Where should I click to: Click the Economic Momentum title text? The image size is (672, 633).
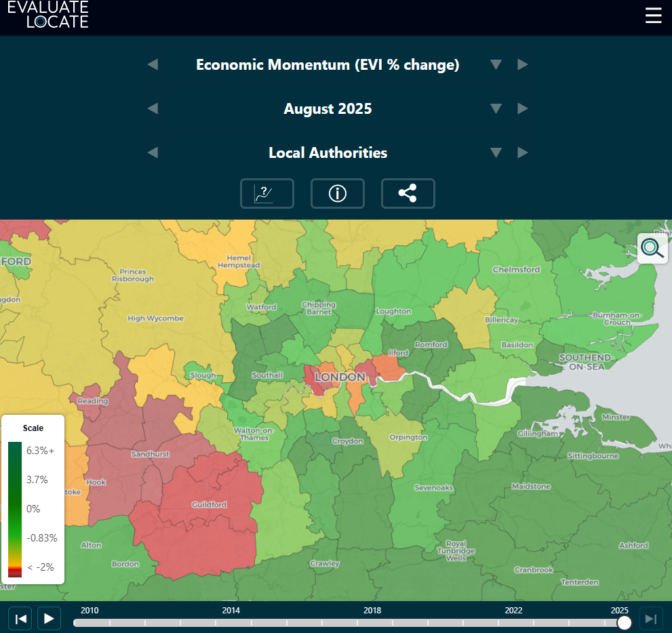coord(328,64)
